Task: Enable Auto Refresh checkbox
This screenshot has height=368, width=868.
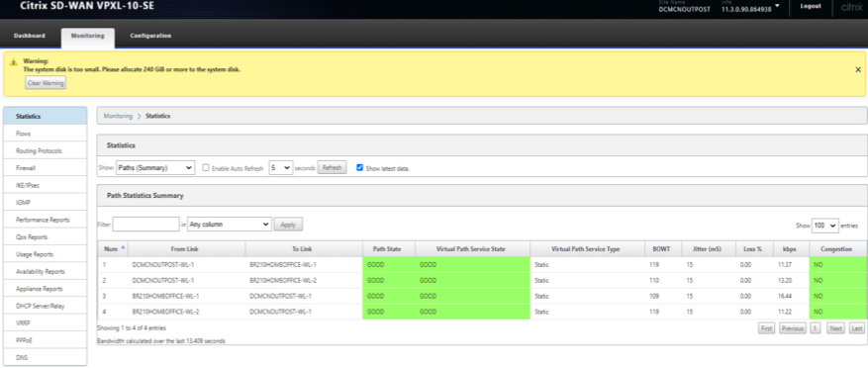Action: [206, 167]
